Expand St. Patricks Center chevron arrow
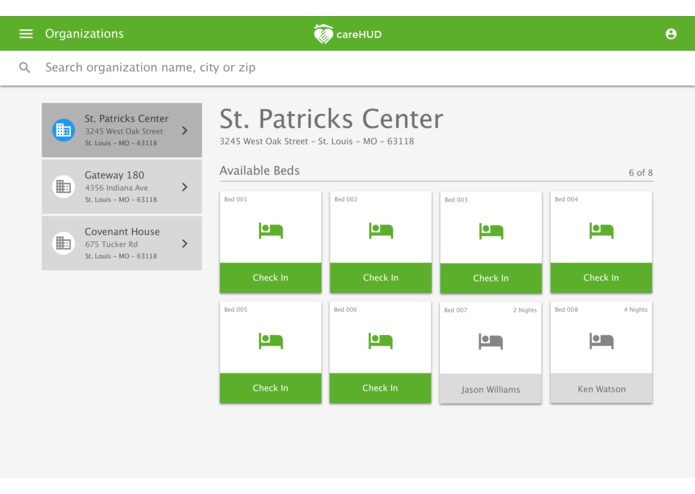The image size is (695, 494). [185, 130]
